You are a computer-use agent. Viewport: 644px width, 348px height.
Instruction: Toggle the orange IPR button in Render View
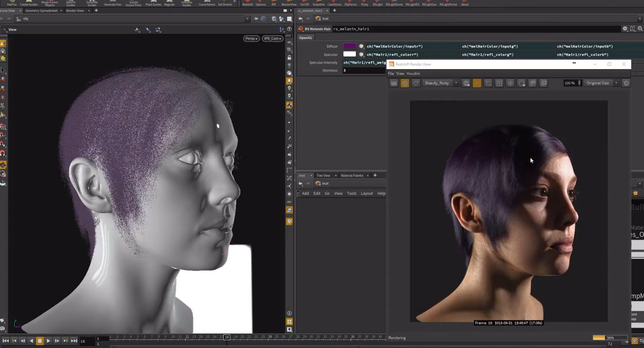pyautogui.click(x=405, y=83)
